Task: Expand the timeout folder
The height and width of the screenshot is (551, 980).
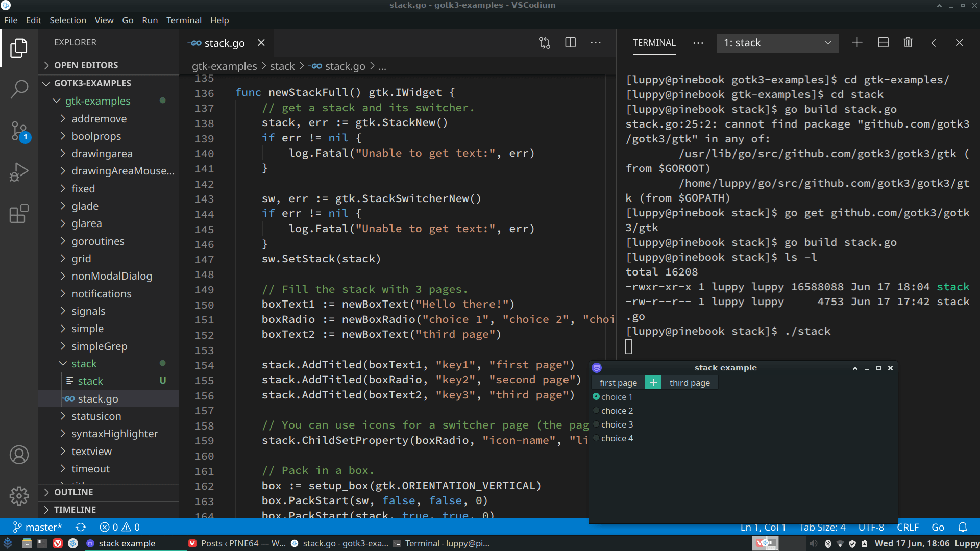Action: tap(91, 468)
